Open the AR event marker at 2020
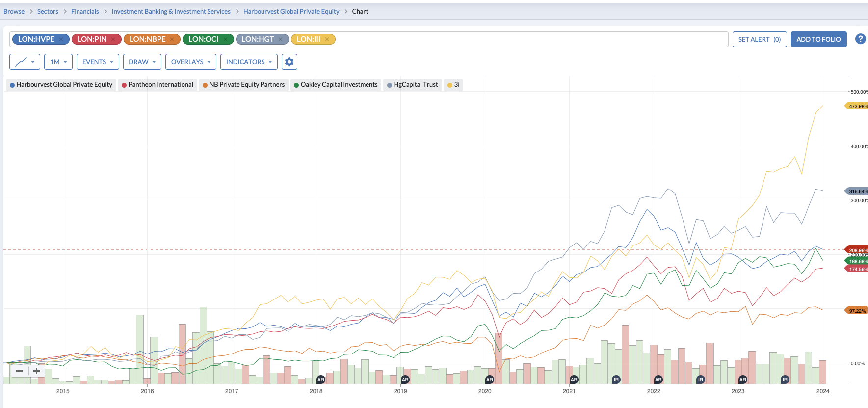Image resolution: width=868 pixels, height=408 pixels. pos(489,380)
